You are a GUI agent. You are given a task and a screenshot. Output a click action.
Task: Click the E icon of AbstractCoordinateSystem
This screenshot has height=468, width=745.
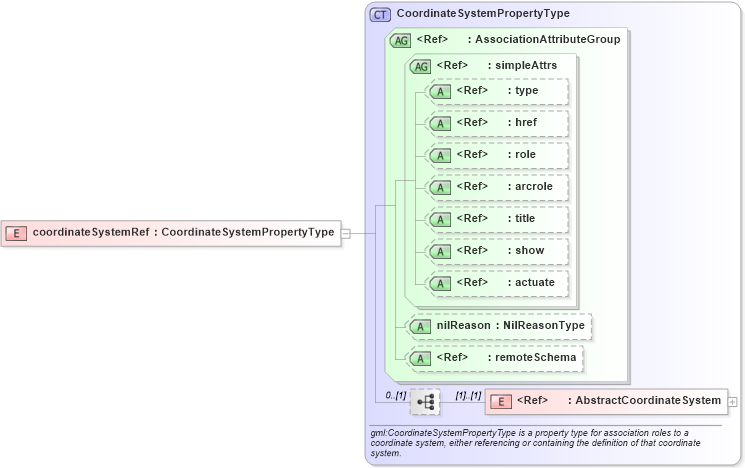(x=500, y=402)
